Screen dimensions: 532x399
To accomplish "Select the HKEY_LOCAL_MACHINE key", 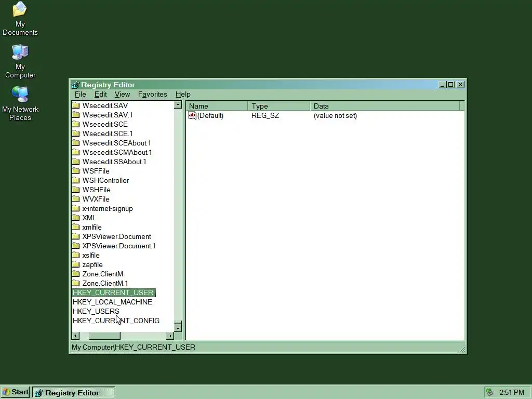I will pos(112,302).
